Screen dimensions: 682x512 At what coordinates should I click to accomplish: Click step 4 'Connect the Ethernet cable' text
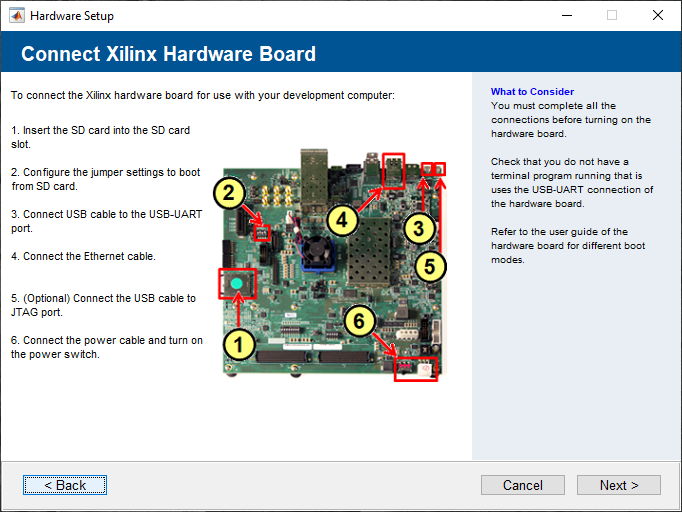(x=83, y=256)
